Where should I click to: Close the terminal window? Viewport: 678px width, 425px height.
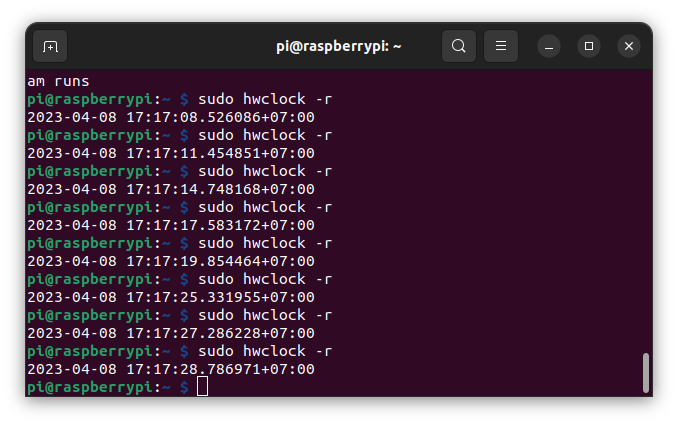coord(629,46)
